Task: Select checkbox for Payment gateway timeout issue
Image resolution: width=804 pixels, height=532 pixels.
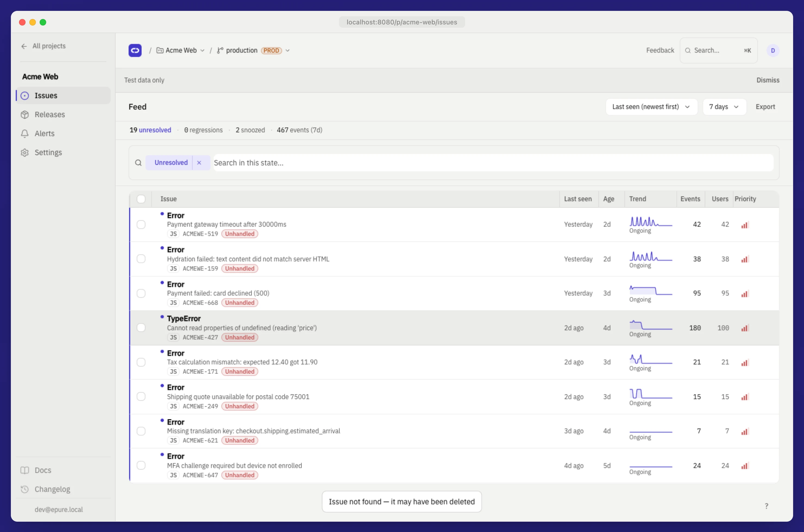Action: pos(141,225)
